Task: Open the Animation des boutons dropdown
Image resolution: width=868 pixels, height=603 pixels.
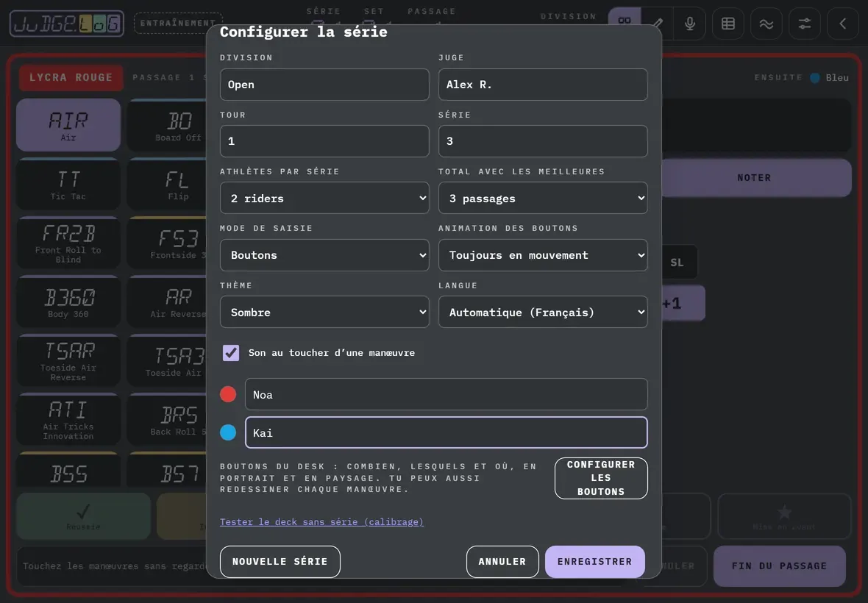Action: [543, 255]
